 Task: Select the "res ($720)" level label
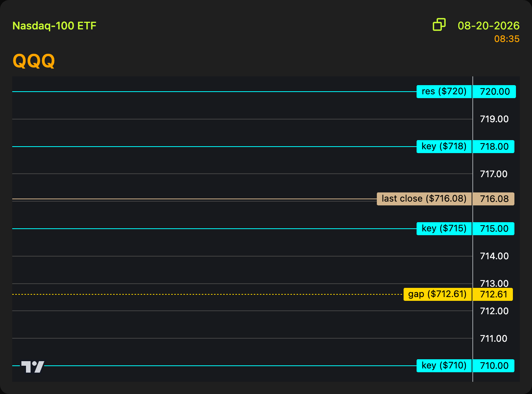pyautogui.click(x=444, y=92)
